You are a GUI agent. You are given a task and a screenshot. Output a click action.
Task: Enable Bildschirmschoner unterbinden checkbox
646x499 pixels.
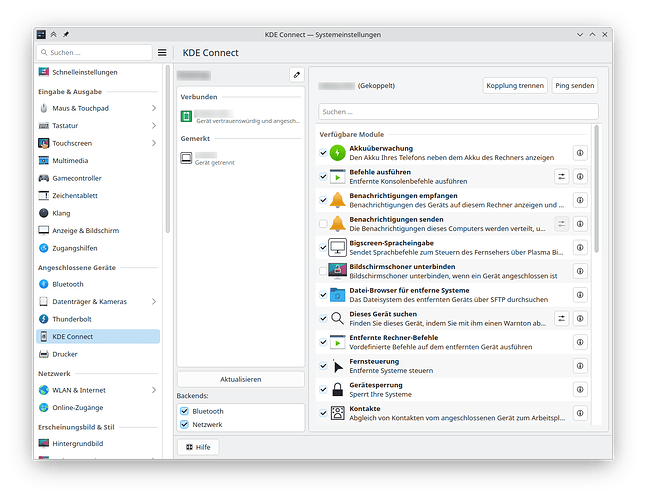point(323,271)
